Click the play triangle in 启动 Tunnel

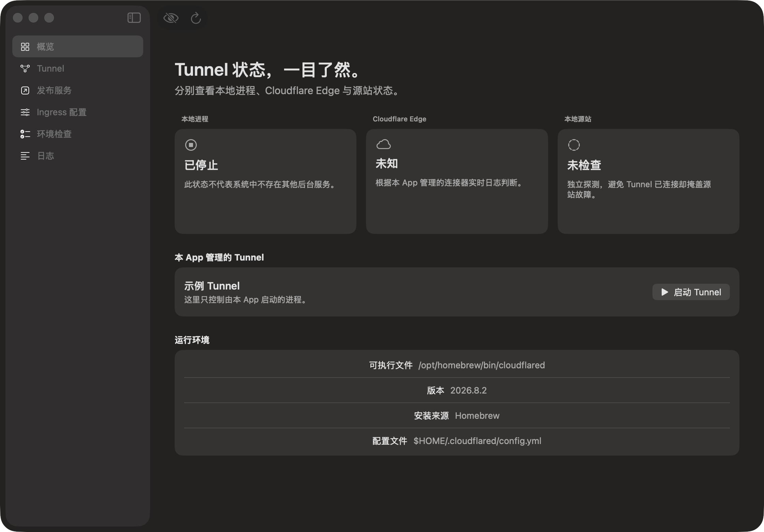point(665,292)
